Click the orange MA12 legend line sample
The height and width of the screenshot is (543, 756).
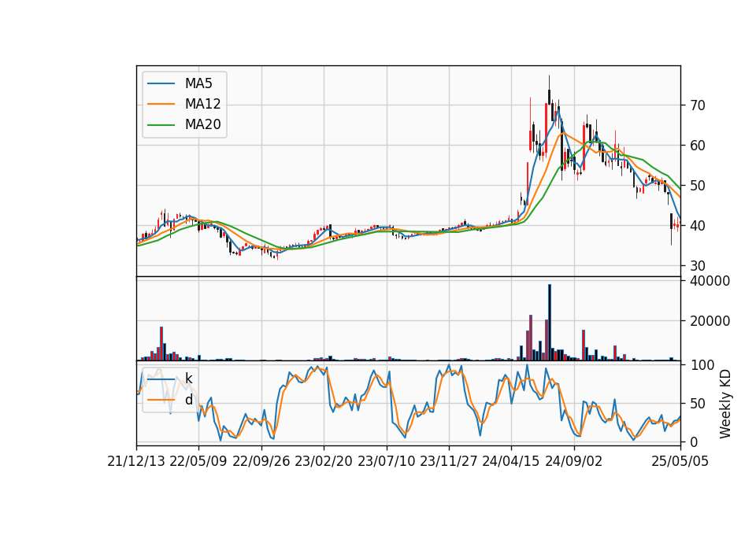(161, 104)
